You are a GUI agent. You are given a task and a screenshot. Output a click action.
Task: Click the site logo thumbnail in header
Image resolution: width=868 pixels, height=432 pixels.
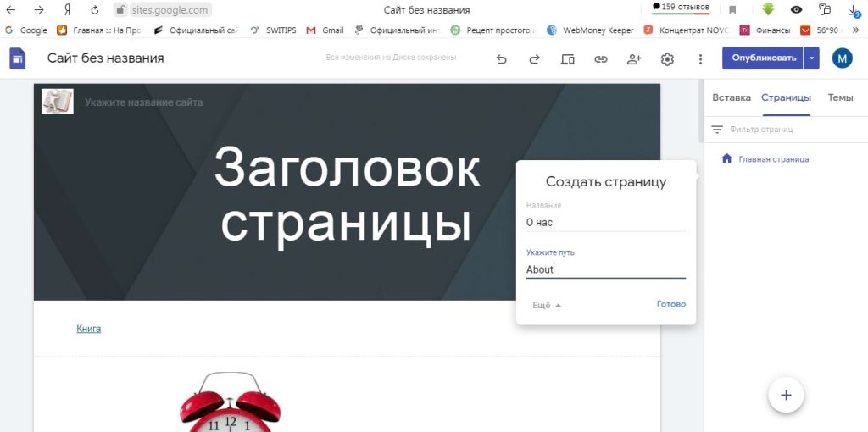pos(57,102)
